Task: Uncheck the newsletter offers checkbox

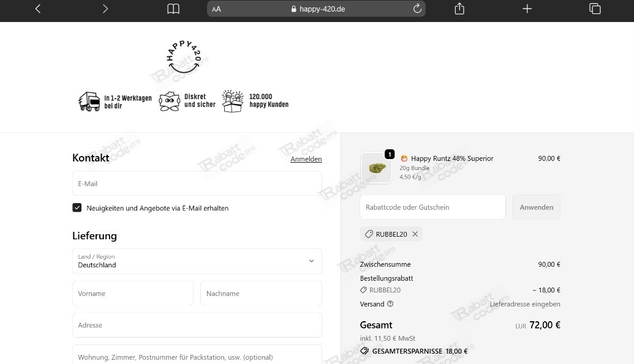Action: tap(77, 207)
